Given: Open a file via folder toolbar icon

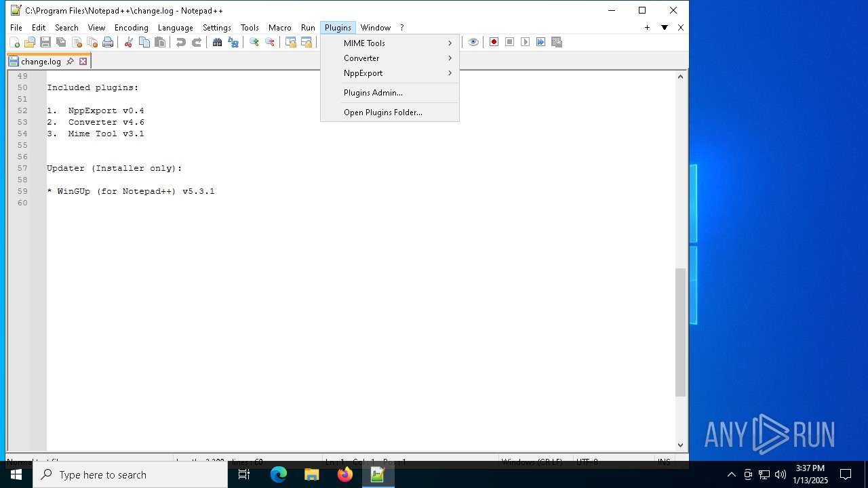Looking at the screenshot, I should pos(30,42).
